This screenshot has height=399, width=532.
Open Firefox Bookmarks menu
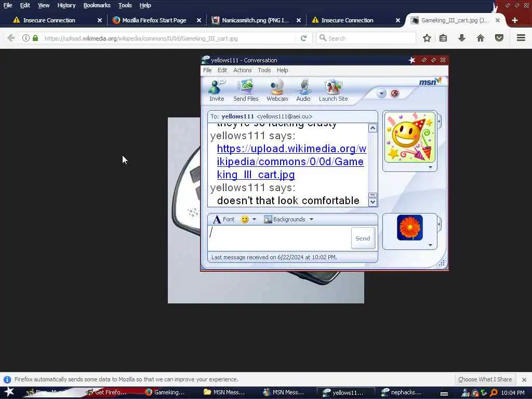click(97, 5)
